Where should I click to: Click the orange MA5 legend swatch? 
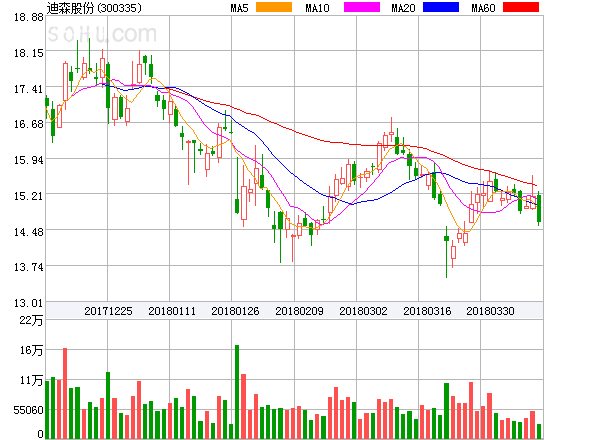274,7
